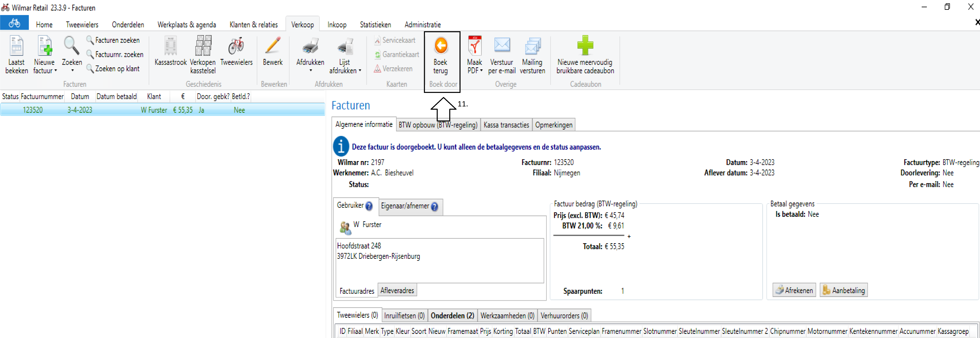Select invoice row 123520 in list
Viewport: 980px width, 338px height.
tap(162, 110)
